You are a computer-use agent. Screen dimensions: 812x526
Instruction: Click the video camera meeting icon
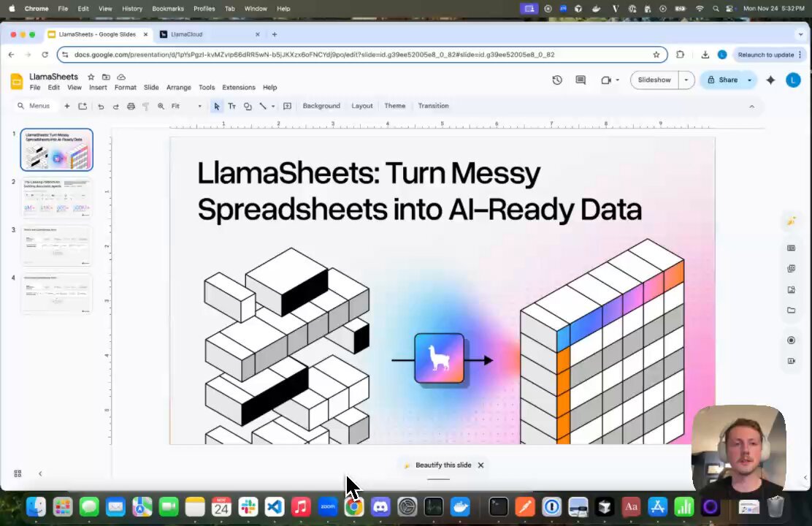coord(605,80)
